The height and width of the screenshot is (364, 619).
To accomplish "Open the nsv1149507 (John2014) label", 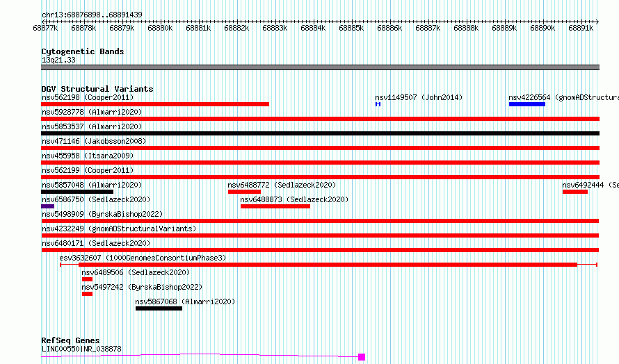I will coord(419,97).
